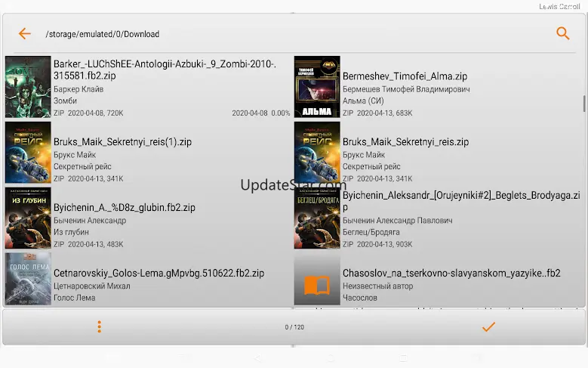Click title Альма (СИ)
The width and height of the screenshot is (588, 368).
click(363, 101)
